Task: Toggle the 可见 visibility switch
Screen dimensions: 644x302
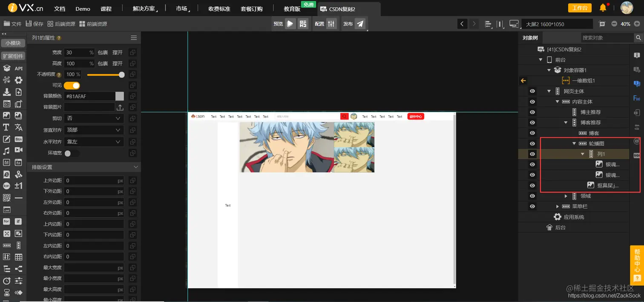Action: point(72,85)
